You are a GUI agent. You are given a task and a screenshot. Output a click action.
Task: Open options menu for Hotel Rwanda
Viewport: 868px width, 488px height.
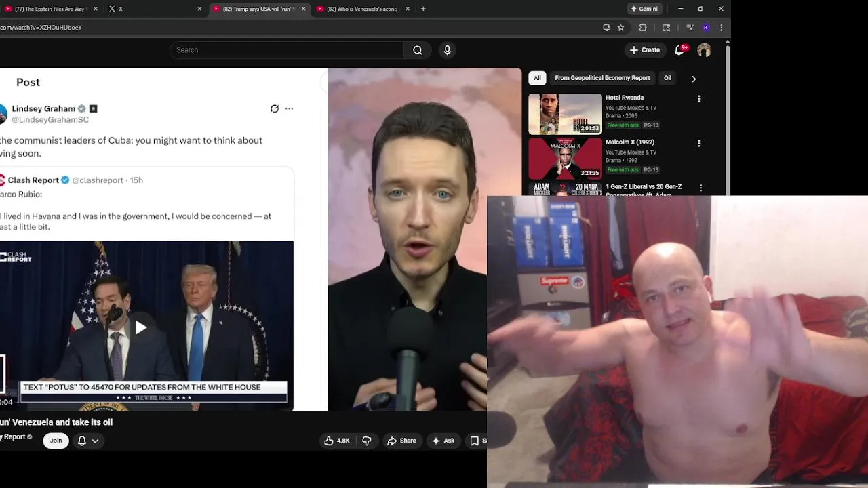pyautogui.click(x=698, y=99)
